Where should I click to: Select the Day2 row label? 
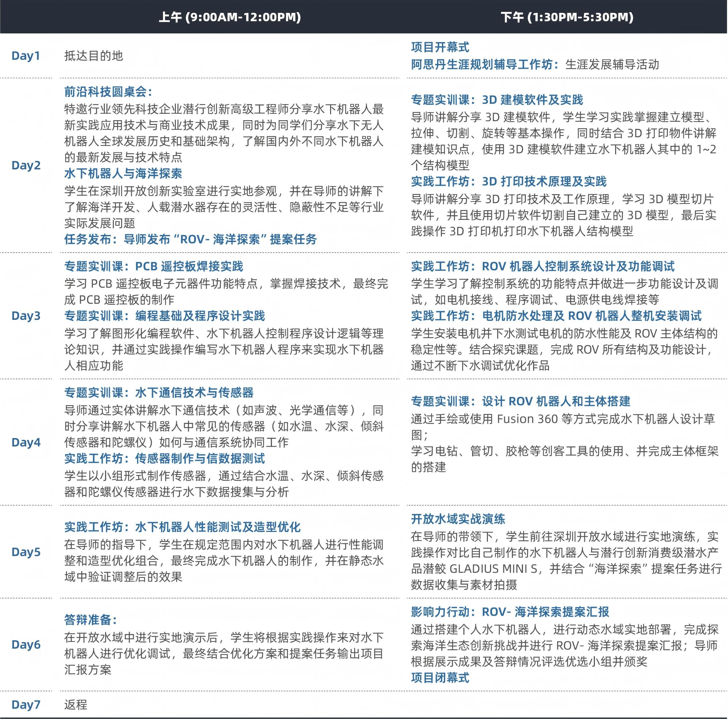point(26,165)
